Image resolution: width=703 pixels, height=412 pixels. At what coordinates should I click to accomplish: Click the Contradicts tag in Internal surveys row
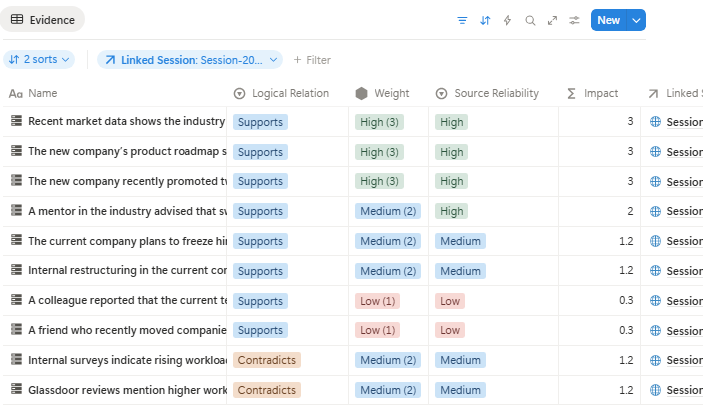point(267,360)
